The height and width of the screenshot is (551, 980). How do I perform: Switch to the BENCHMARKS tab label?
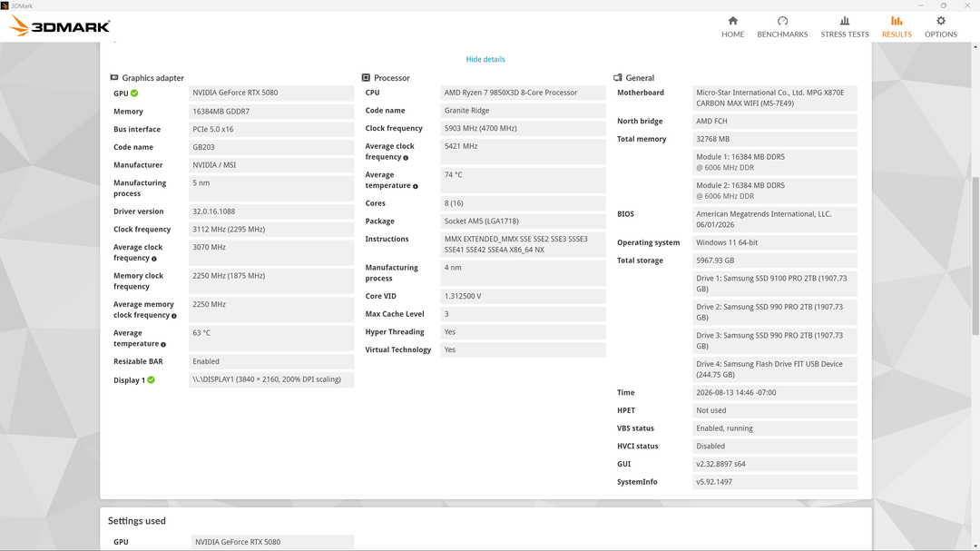[782, 34]
